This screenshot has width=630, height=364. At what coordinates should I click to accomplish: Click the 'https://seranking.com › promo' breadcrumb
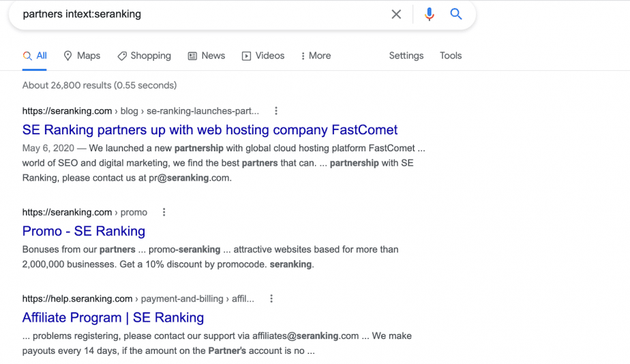(85, 212)
